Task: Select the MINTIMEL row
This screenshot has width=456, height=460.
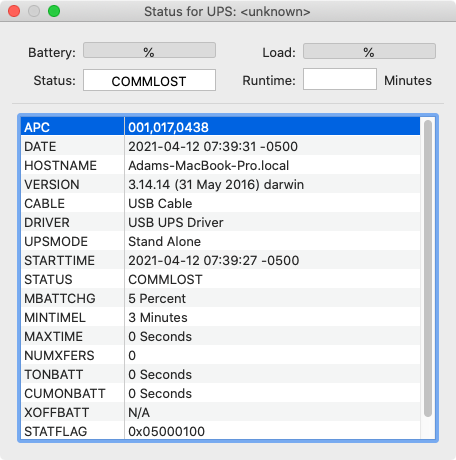Action: (220, 317)
